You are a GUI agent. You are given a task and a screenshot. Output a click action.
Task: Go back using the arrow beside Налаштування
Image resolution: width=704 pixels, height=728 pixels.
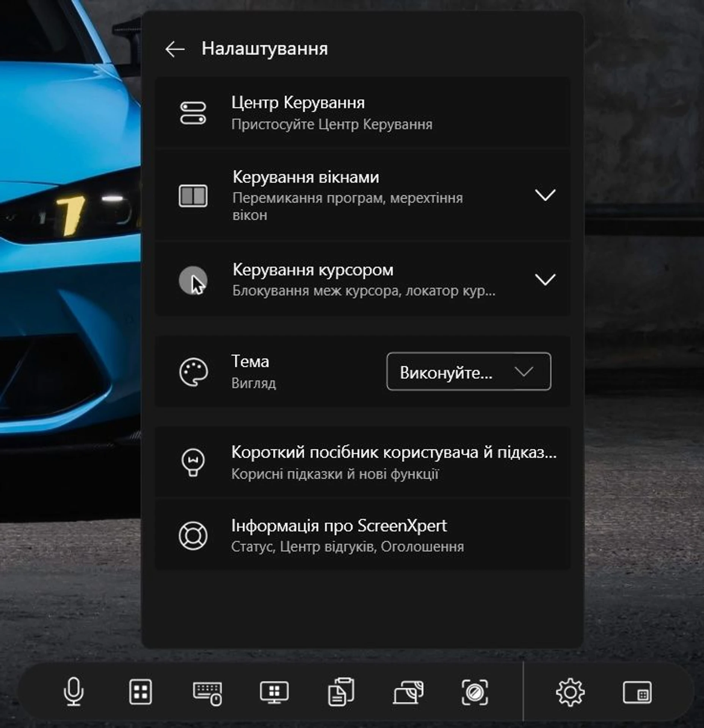coord(175,49)
